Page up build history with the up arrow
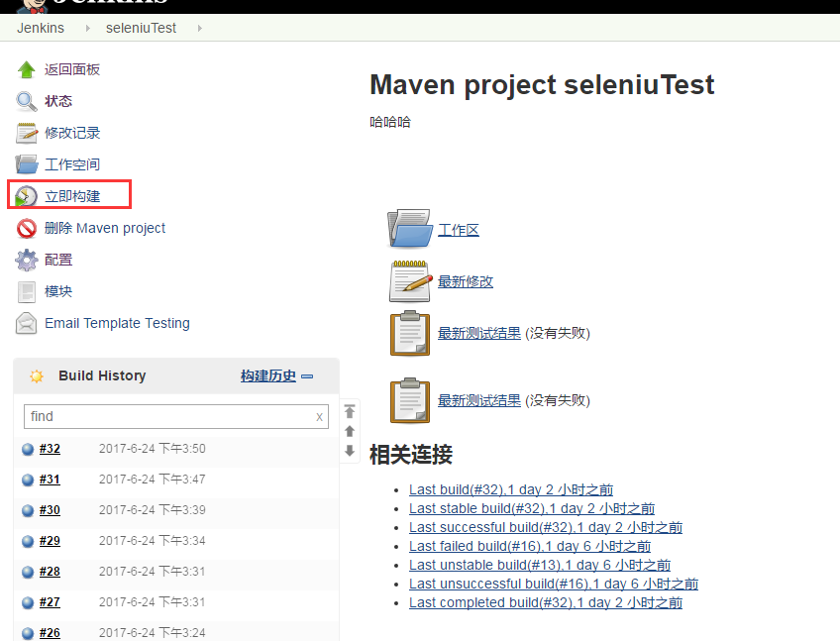 pos(350,431)
